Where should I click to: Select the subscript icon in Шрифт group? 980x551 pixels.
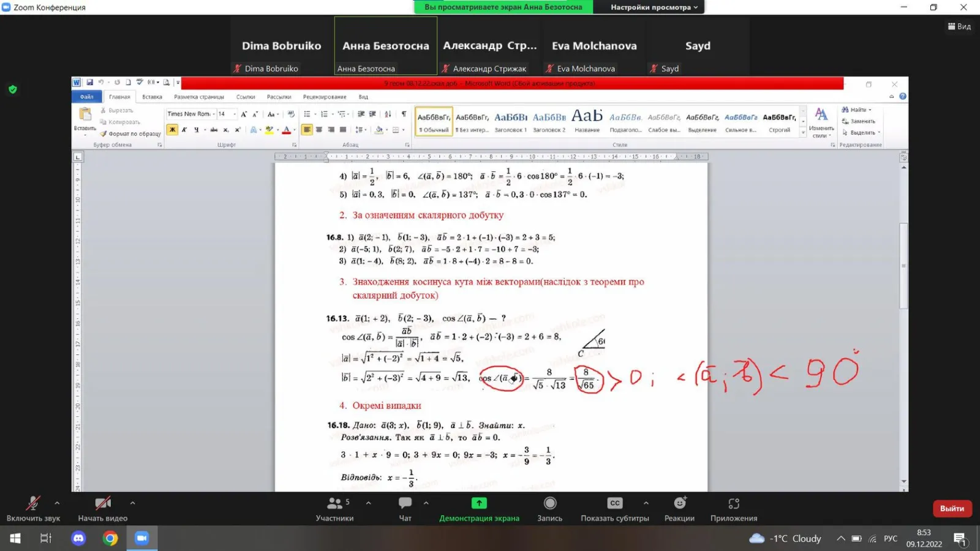(226, 129)
